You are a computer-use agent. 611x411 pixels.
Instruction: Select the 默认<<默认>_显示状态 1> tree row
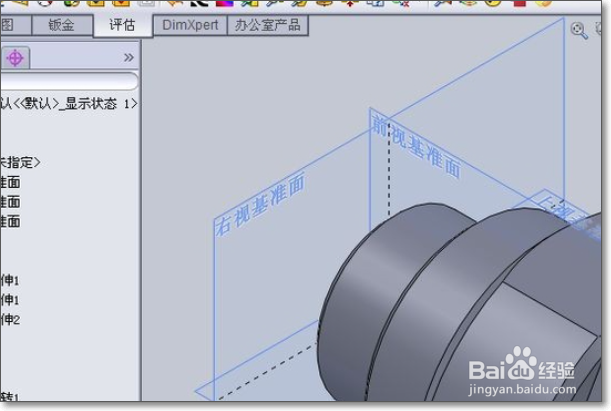click(x=69, y=104)
